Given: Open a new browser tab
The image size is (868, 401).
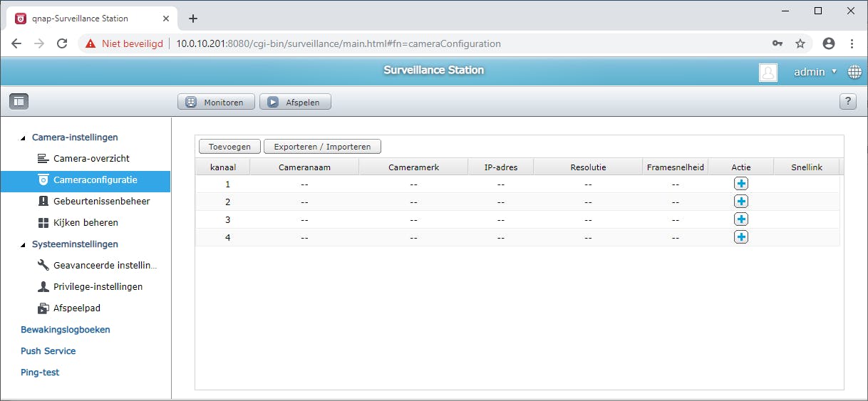Looking at the screenshot, I should click(x=192, y=19).
